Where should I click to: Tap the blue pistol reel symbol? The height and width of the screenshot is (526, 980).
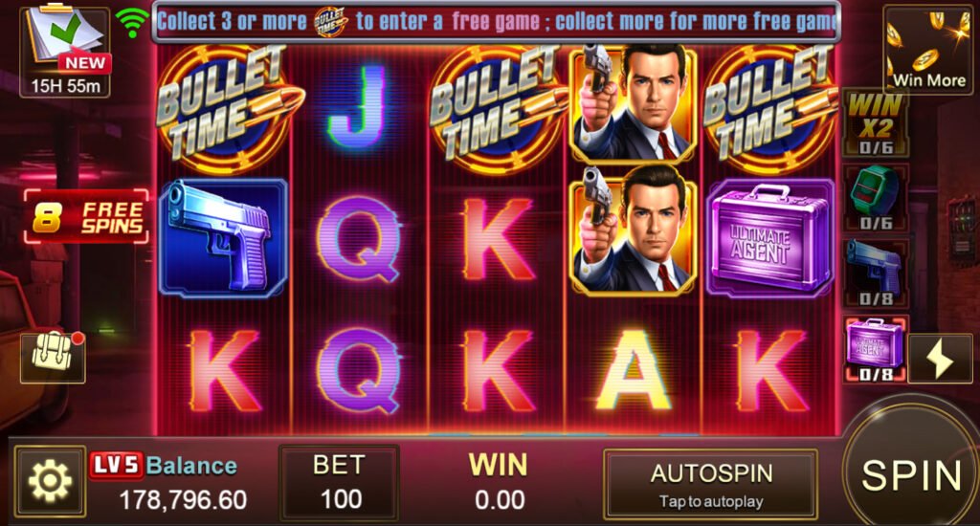coord(223,237)
